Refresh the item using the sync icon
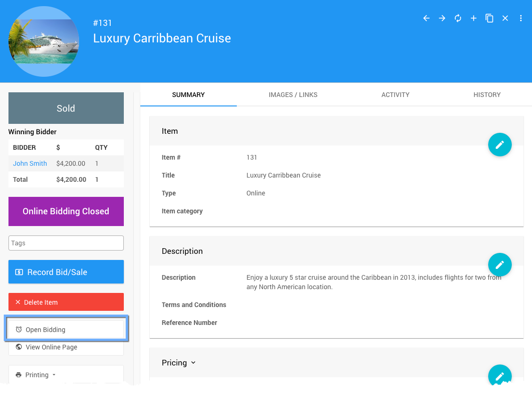Screen dimensions: 532x397 pyautogui.click(x=458, y=18)
